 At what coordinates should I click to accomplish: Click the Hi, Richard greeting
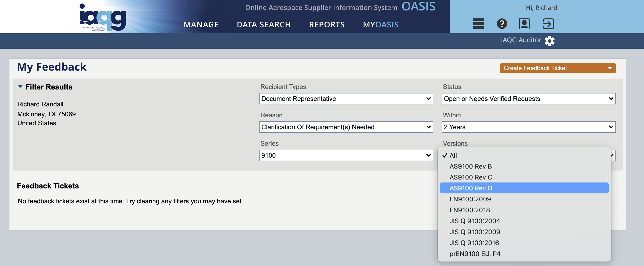[x=542, y=8]
